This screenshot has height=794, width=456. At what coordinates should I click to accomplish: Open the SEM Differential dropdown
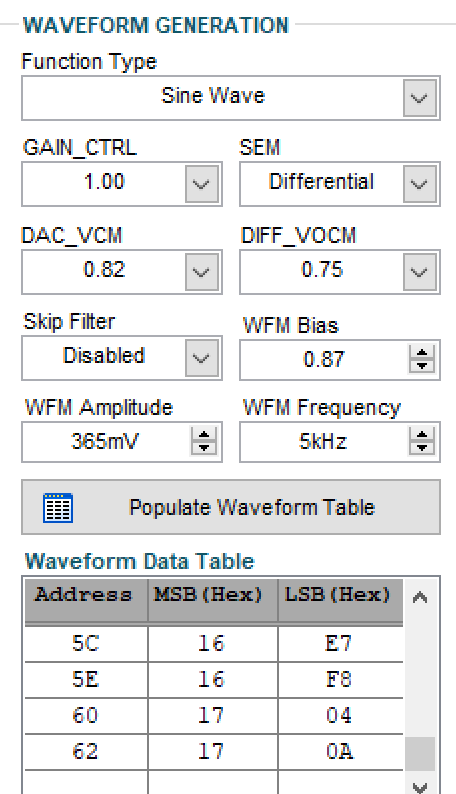point(420,184)
